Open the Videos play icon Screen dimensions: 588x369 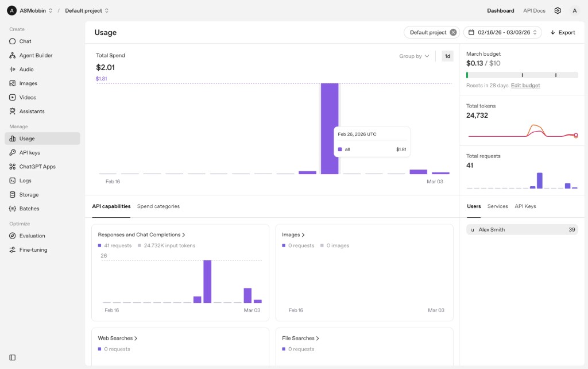pos(13,97)
